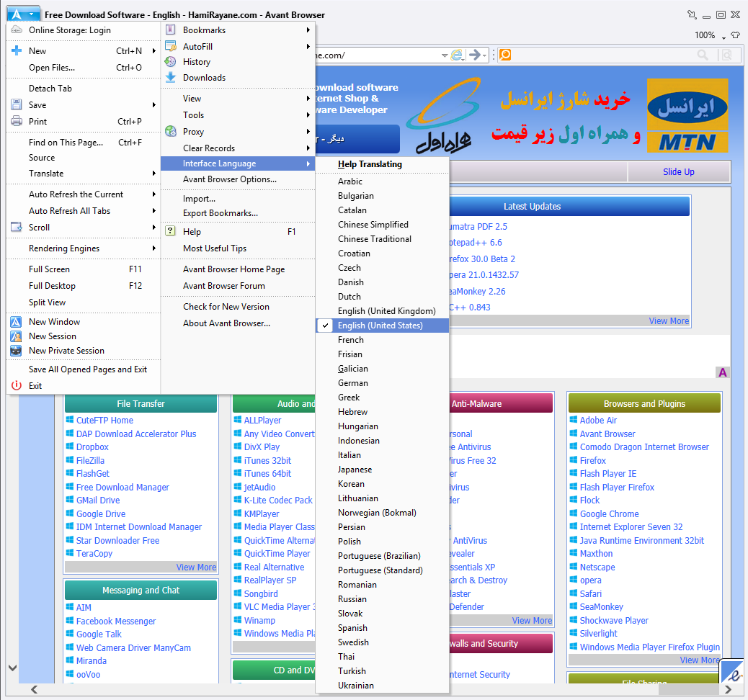748x700 pixels.
Task: Click the orange search engine icon
Action: pos(505,55)
